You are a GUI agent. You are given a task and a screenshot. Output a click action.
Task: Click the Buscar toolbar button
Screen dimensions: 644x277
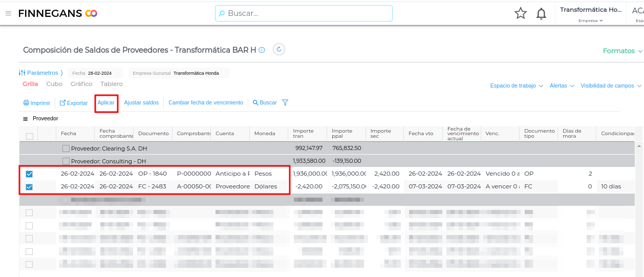click(x=265, y=102)
